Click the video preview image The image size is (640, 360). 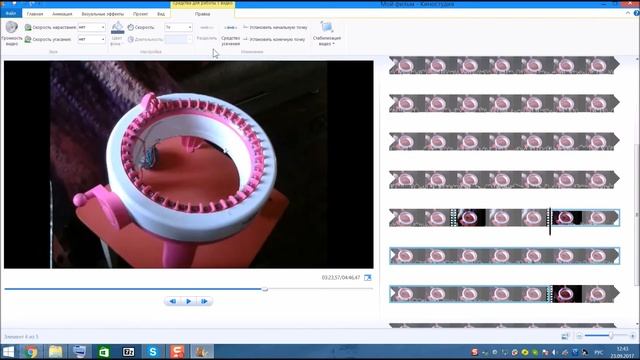tap(189, 164)
